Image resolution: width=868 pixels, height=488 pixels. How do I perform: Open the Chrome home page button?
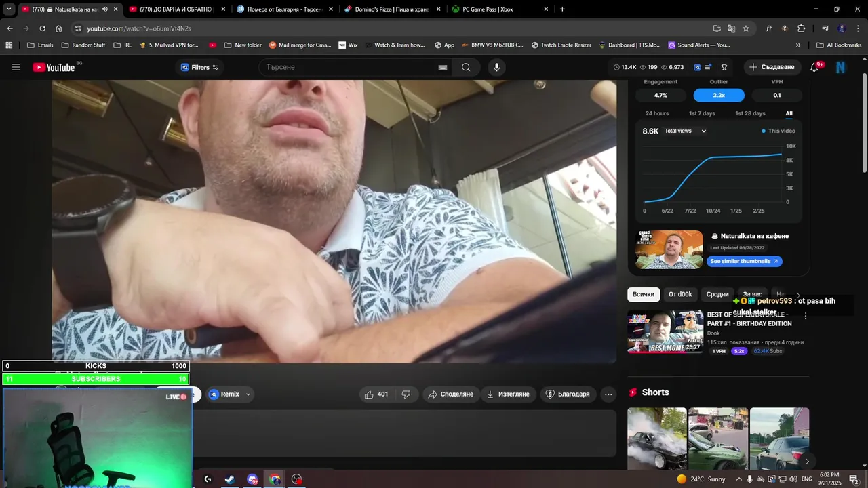[x=59, y=28]
